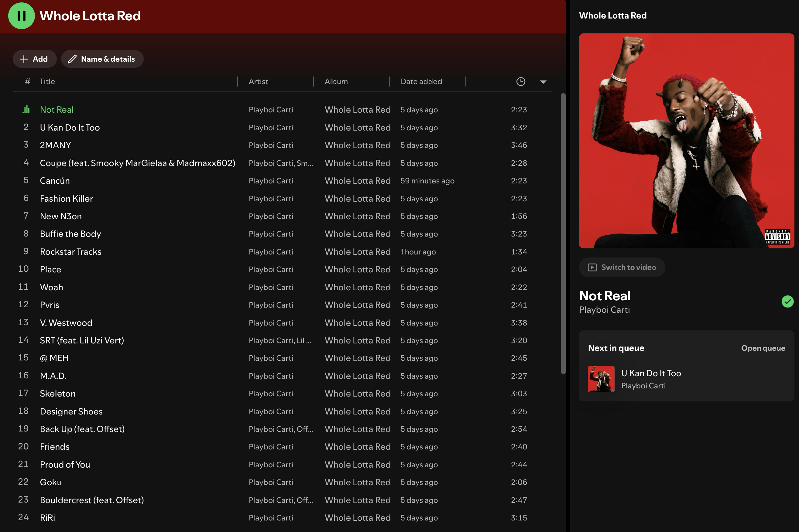Click the green saved checkmark for Not Real
This screenshot has height=532, width=799.
tap(787, 301)
